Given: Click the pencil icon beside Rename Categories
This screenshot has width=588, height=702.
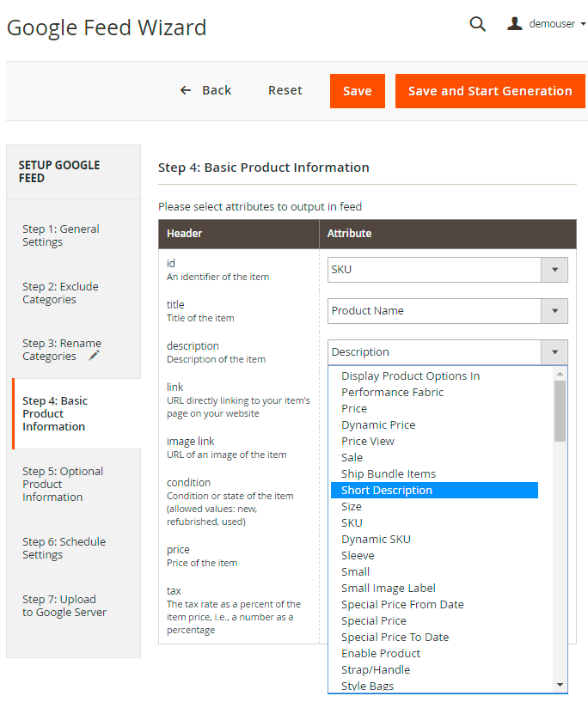Looking at the screenshot, I should tap(95, 356).
